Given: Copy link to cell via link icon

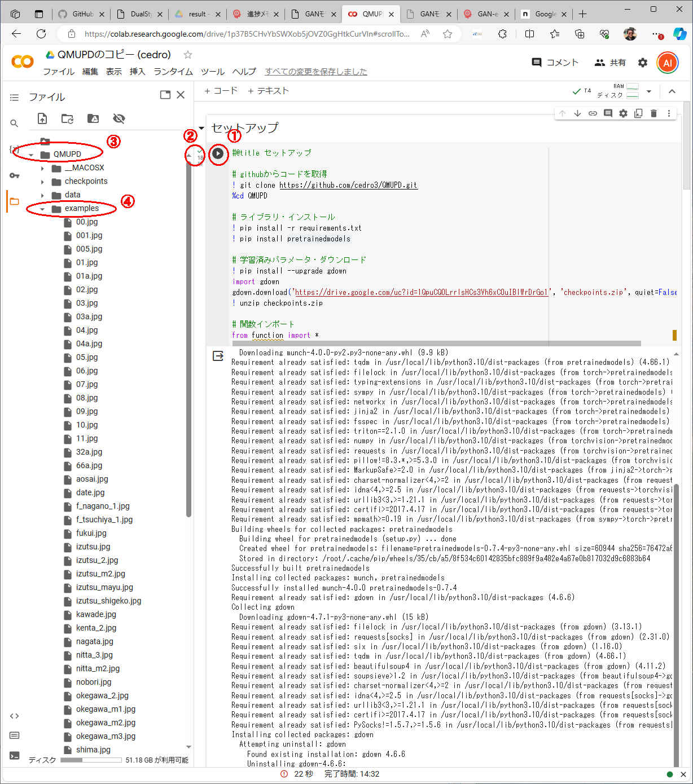Looking at the screenshot, I should click(593, 113).
